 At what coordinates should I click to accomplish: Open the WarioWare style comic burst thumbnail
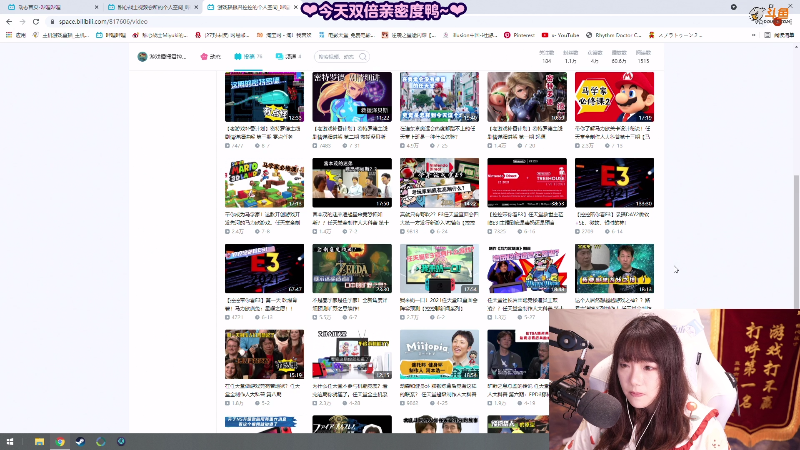pos(527,268)
